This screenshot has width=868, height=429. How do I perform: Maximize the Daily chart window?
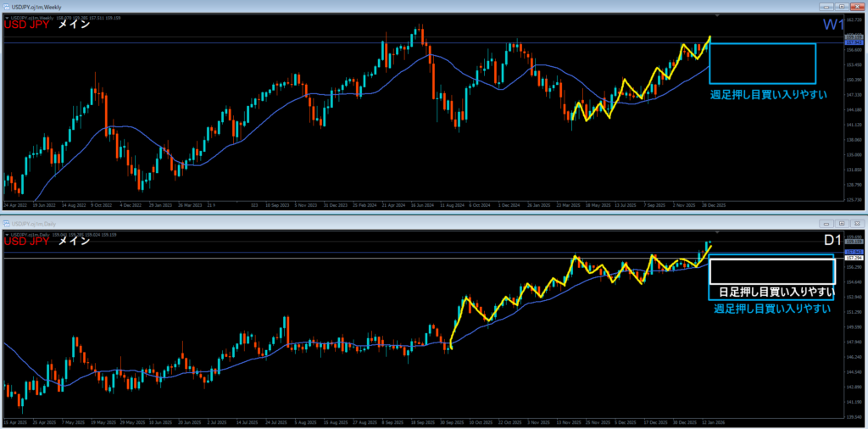tap(843, 223)
